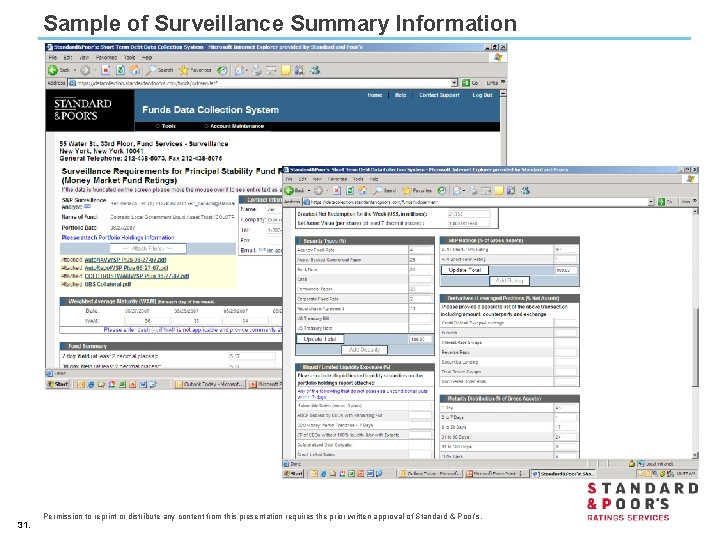
Task: Click email icon beside S&P Surveillance Analyst
Action: click(87, 207)
